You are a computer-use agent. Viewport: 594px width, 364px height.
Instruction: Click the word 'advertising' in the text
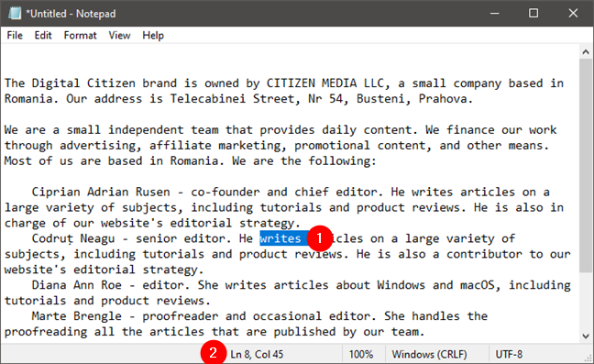[97, 146]
